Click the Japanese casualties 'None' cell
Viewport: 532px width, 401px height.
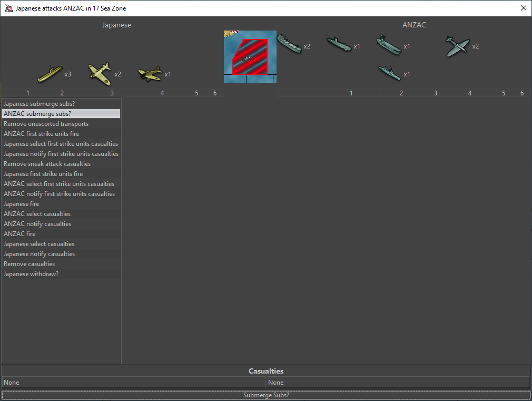133,383
